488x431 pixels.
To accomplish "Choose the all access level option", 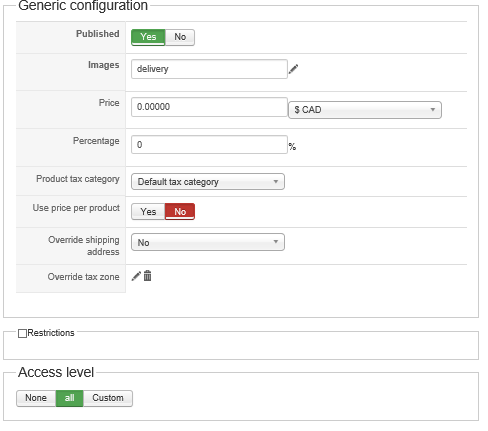I will (x=69, y=398).
